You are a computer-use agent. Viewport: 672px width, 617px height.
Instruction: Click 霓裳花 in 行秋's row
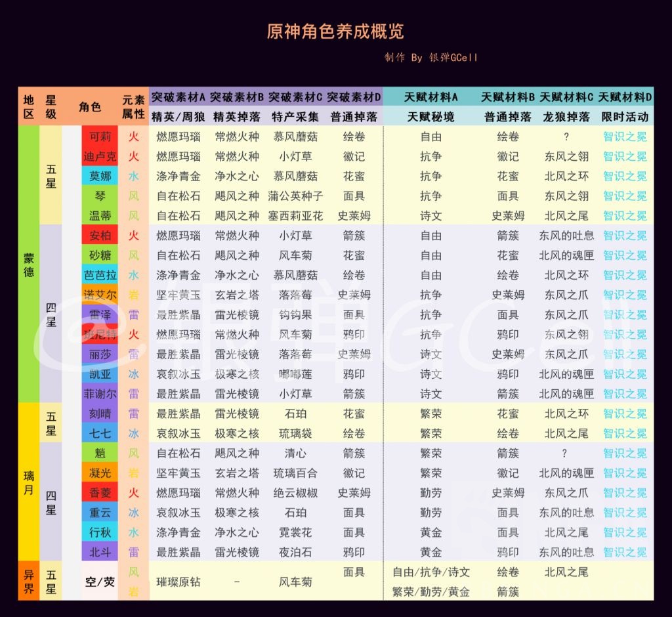(x=295, y=532)
